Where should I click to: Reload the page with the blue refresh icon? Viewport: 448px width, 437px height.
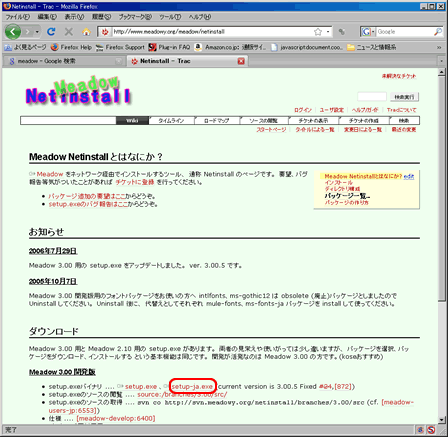[x=51, y=32]
